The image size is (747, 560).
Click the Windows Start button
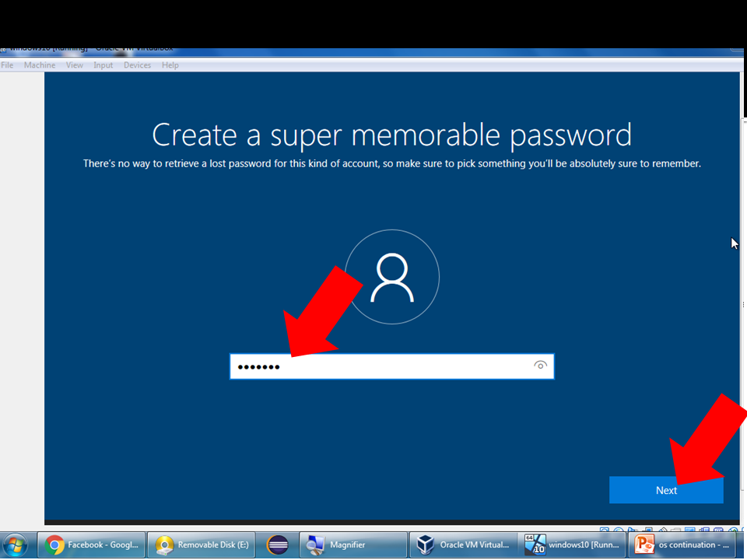click(16, 544)
